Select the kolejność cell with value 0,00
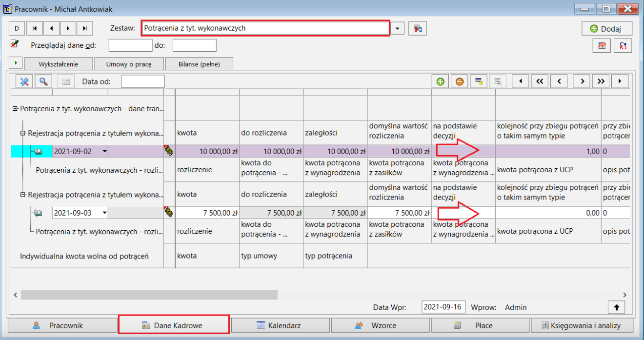The width and height of the screenshot is (644, 340). click(x=548, y=213)
